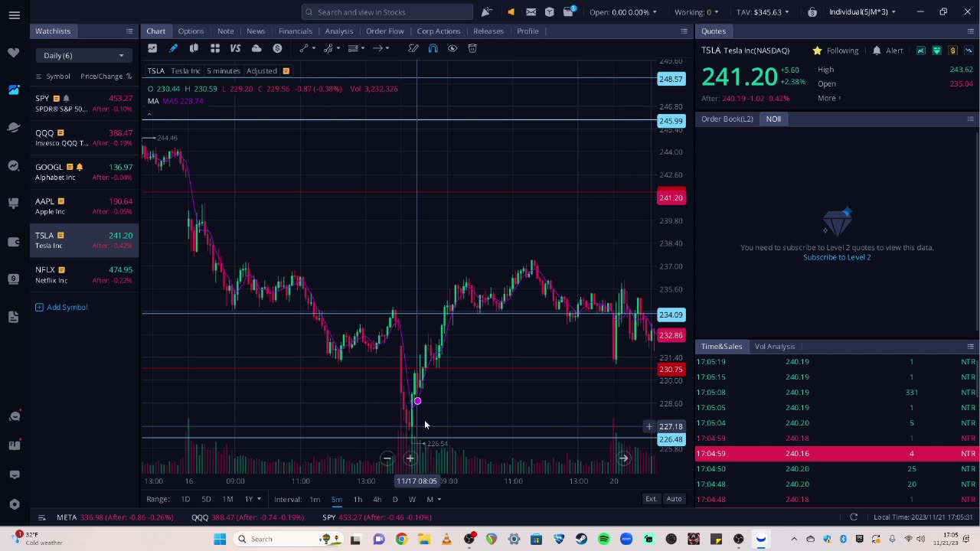
Task: Switch to the Options tab
Action: [191, 31]
